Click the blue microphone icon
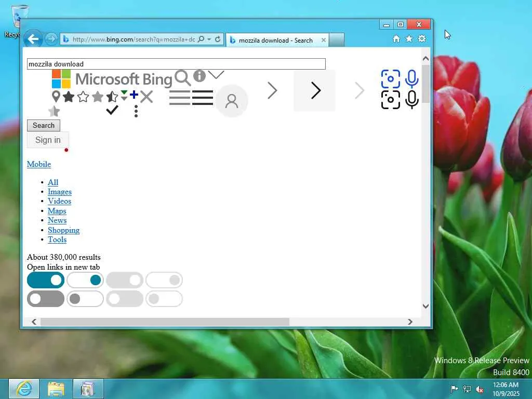 pos(412,79)
